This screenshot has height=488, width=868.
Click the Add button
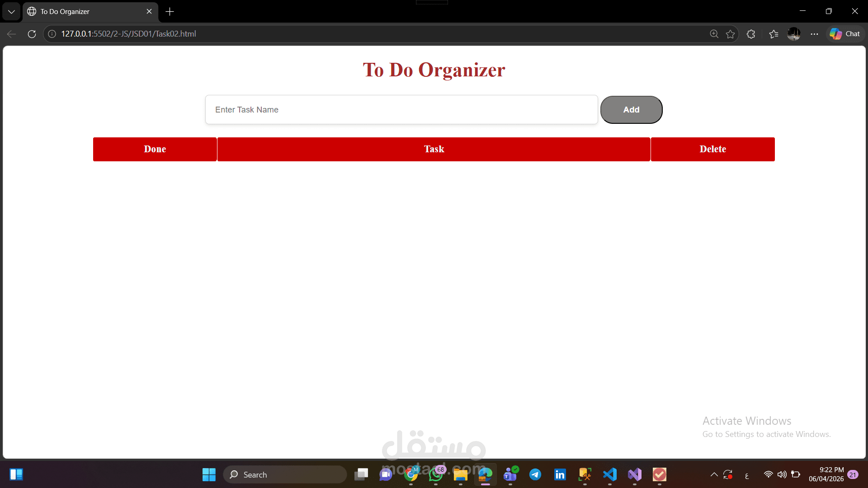click(x=631, y=109)
